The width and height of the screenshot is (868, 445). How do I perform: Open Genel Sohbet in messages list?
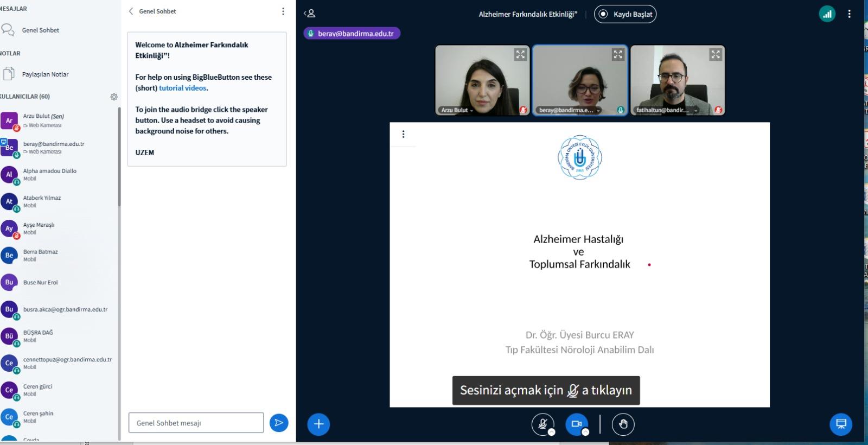point(40,30)
